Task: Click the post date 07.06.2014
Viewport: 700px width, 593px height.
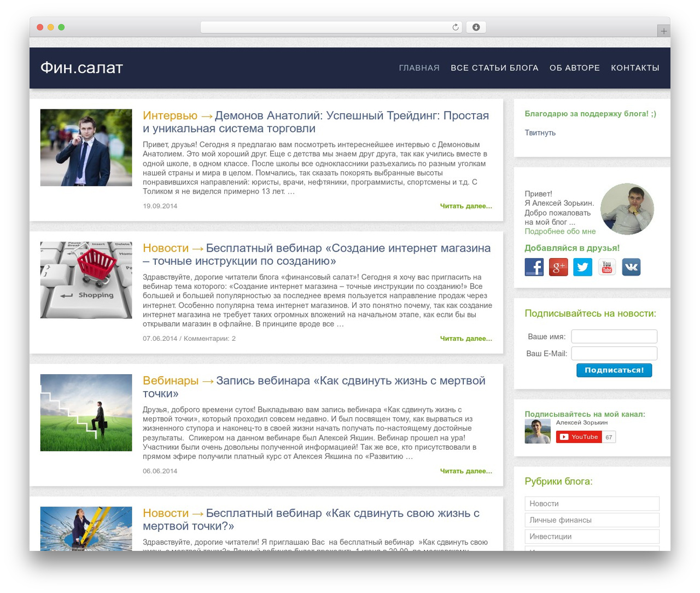Action: click(160, 339)
